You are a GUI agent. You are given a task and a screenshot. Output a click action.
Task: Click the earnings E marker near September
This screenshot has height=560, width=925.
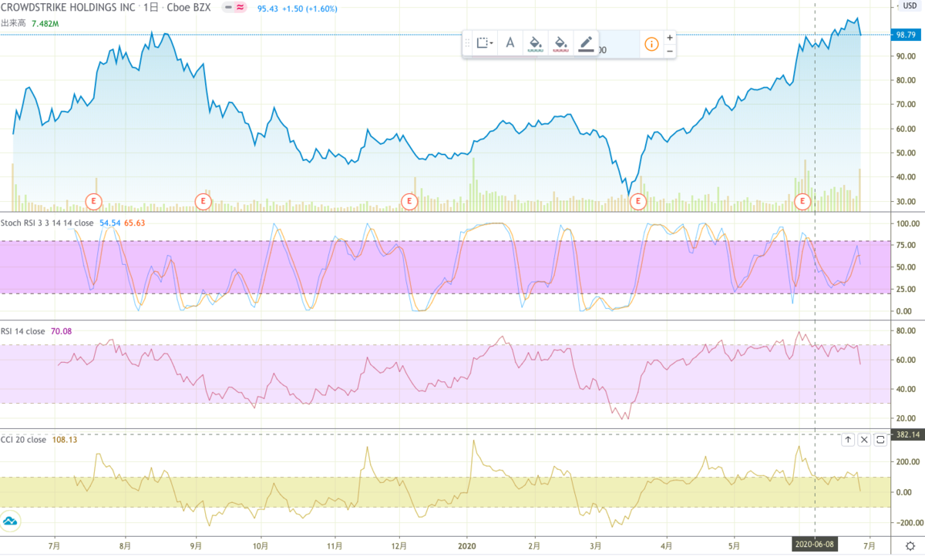click(x=203, y=201)
